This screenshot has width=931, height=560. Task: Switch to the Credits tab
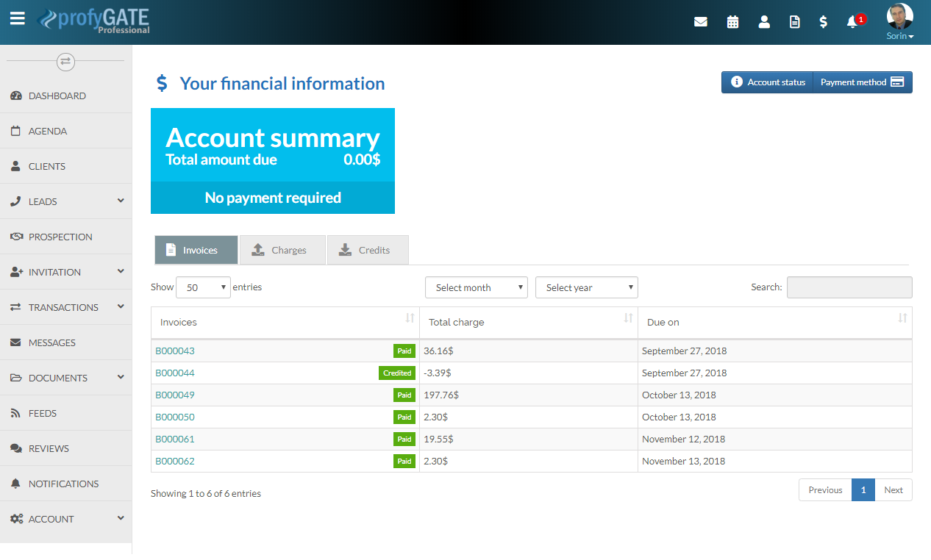pyautogui.click(x=368, y=249)
